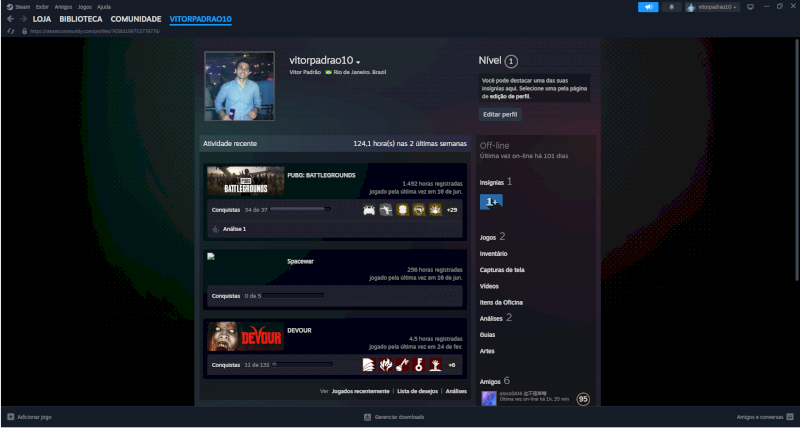Open the Amigos menu
Viewport: 800px width, 428px height.
coord(63,7)
